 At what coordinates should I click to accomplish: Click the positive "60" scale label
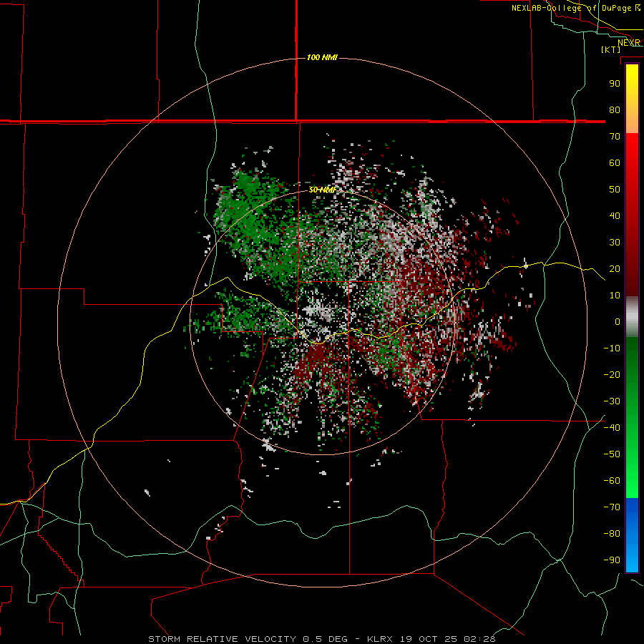pyautogui.click(x=615, y=163)
